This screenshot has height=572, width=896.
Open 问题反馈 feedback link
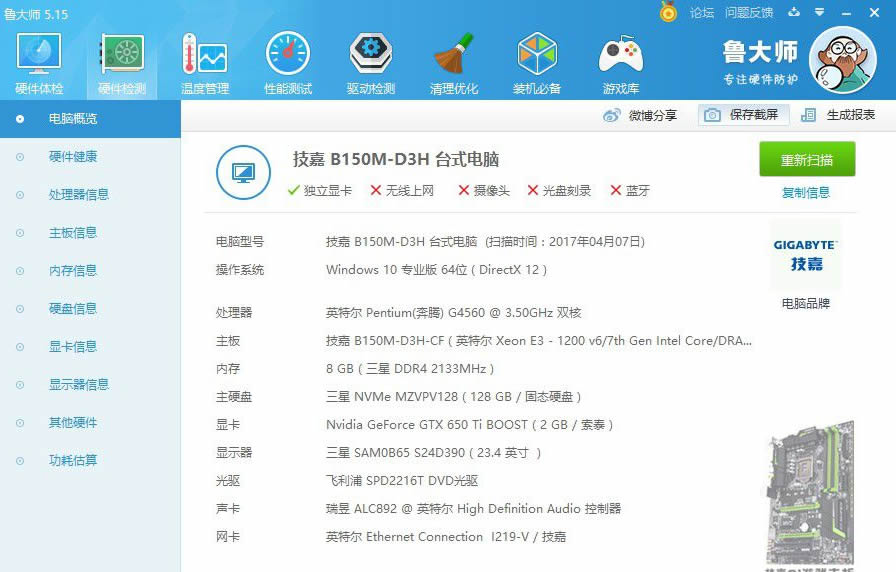pos(749,13)
